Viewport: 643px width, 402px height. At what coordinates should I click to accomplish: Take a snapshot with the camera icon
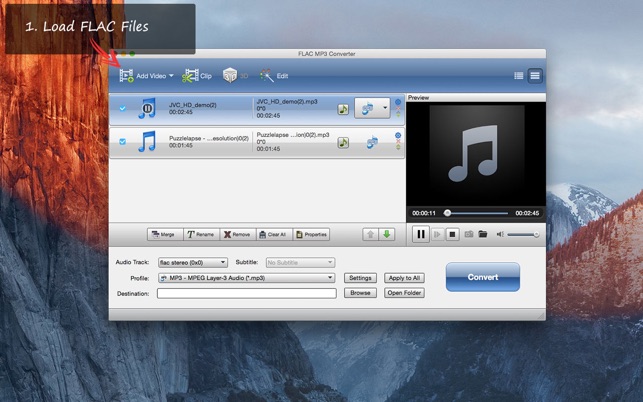[x=468, y=234]
